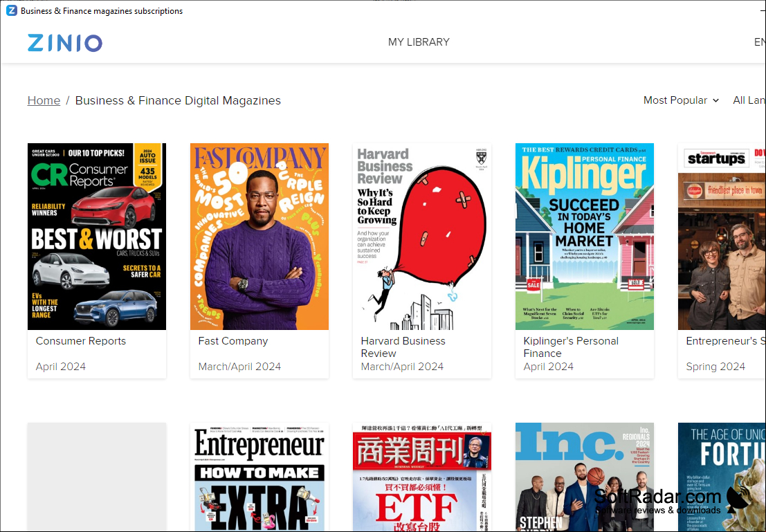Open the Fortune magazine cover

(x=722, y=477)
